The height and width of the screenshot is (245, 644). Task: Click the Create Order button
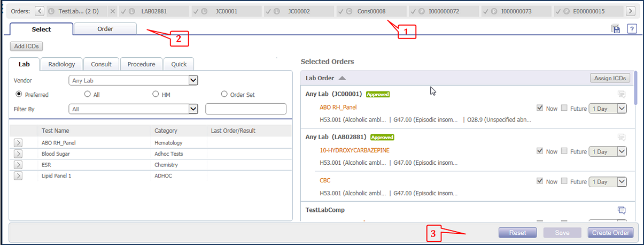(610, 233)
